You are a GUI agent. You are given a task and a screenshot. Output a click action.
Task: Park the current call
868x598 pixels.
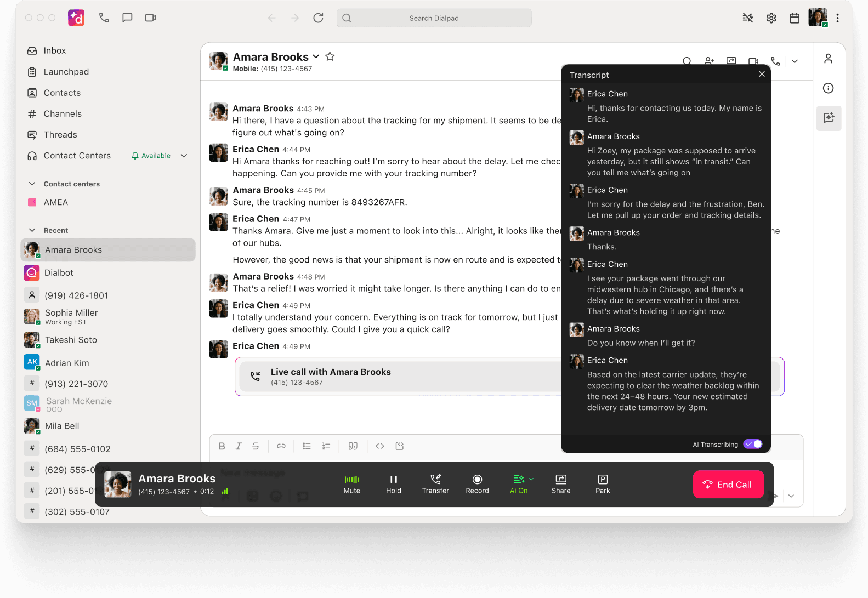(603, 485)
